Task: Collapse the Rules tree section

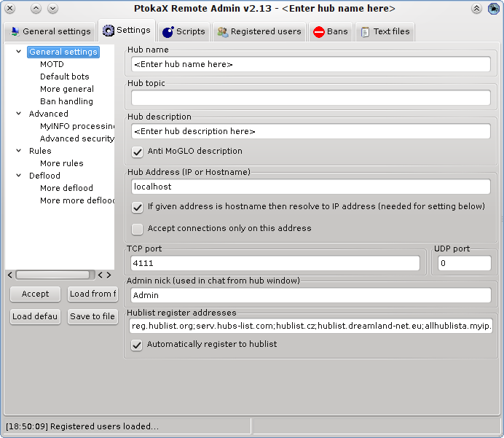Action: pyautogui.click(x=19, y=151)
